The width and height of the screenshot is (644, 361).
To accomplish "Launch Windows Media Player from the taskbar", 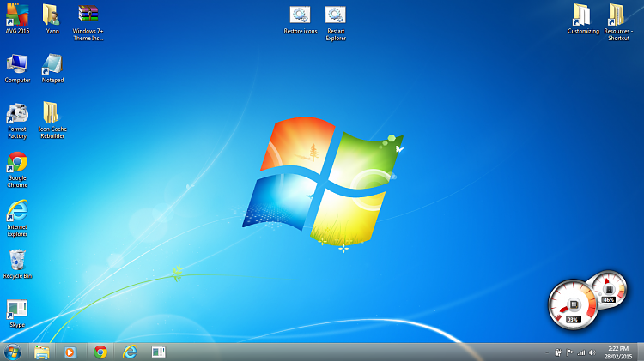I will click(70, 352).
